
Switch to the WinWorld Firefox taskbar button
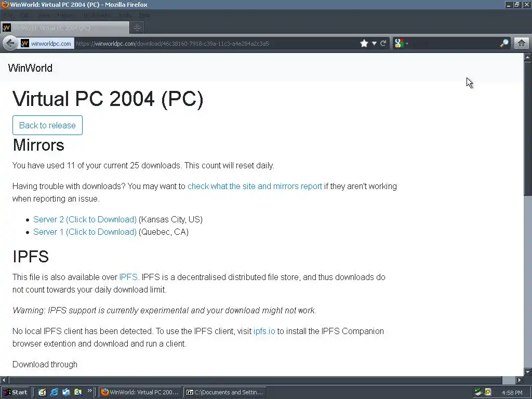click(x=140, y=392)
